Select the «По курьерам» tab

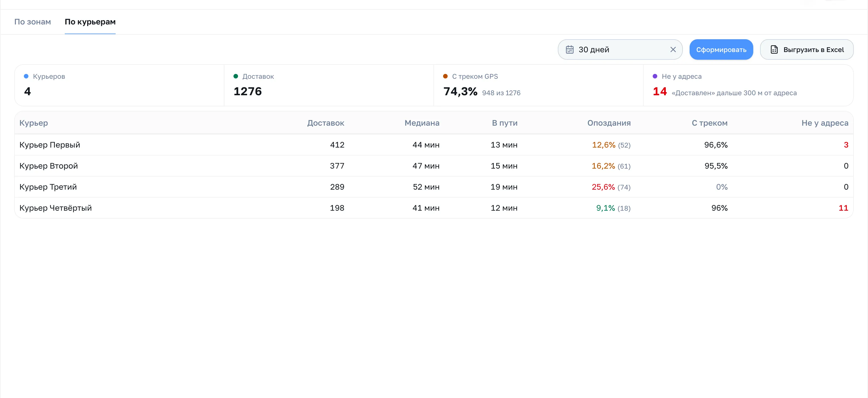click(x=90, y=22)
